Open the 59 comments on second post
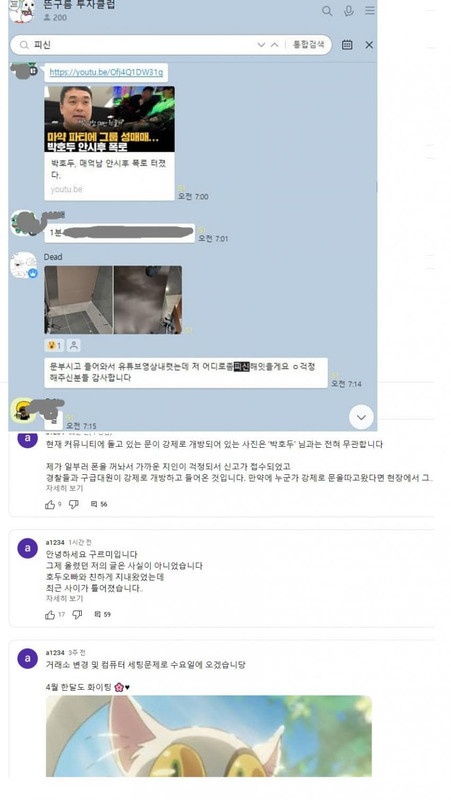 click(102, 614)
